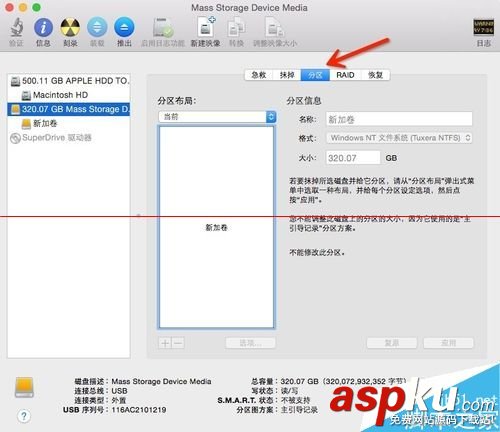Click the Revert (复原) button
This screenshot has width=500, height=432.
[x=392, y=343]
